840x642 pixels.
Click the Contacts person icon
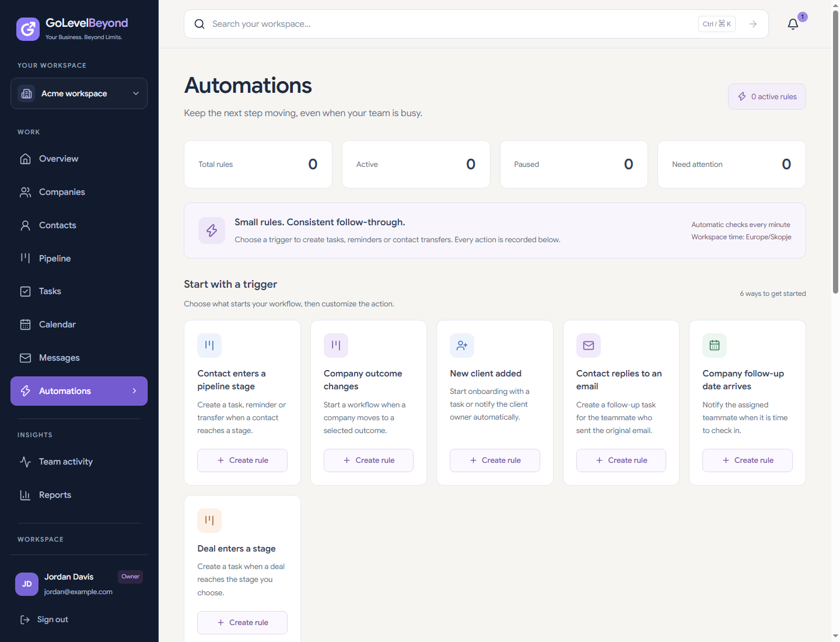(25, 225)
